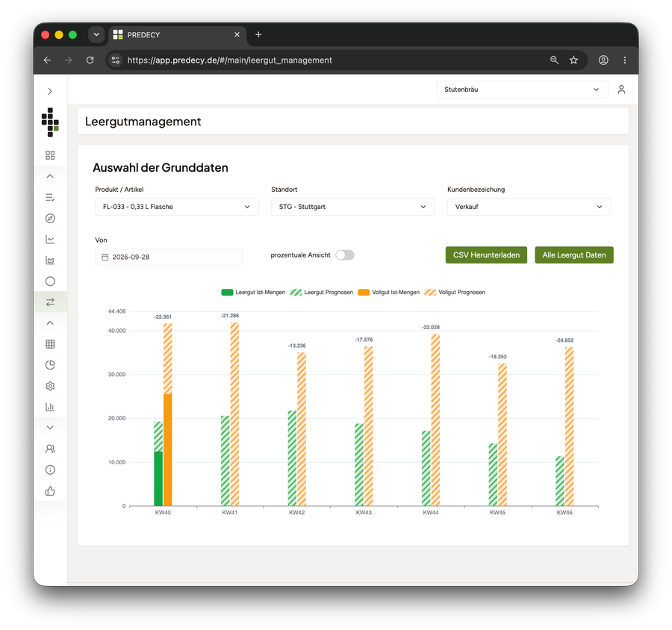
Task: Open the area chart icon in the sidebar
Action: (x=50, y=261)
